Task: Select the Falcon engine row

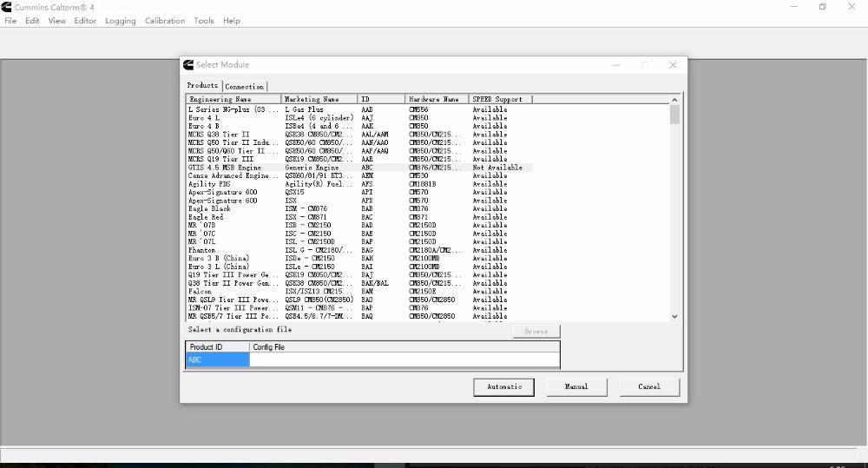Action: tap(347, 292)
